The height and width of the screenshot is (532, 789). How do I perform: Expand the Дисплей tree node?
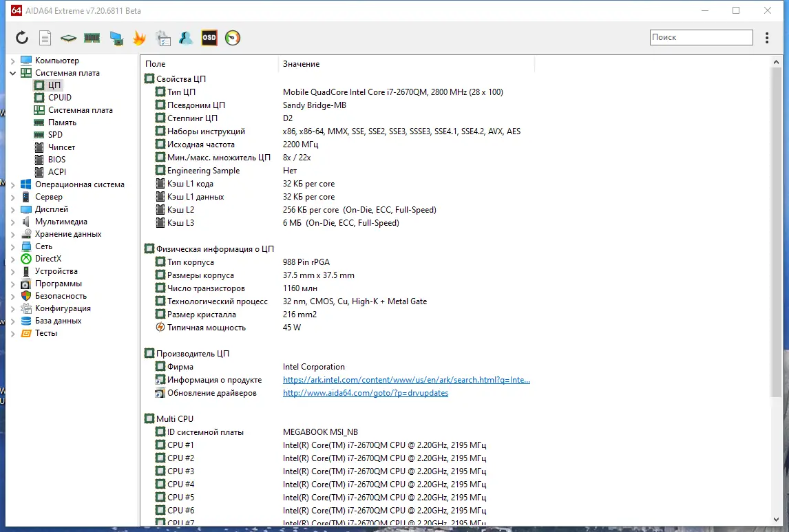[x=12, y=209]
